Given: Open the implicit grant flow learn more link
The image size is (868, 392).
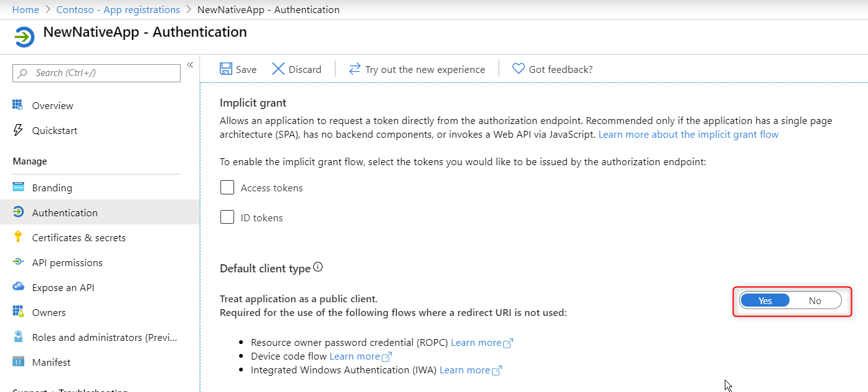Looking at the screenshot, I should pyautogui.click(x=688, y=135).
